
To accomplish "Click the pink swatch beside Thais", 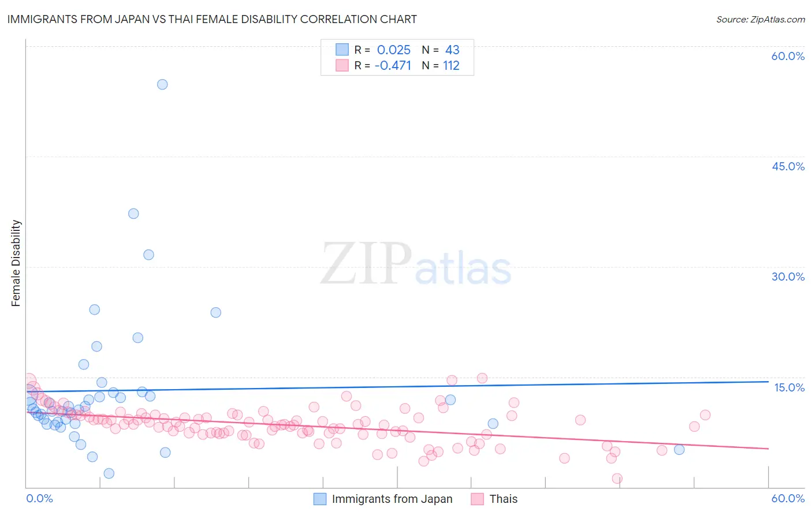I will click(x=477, y=499).
